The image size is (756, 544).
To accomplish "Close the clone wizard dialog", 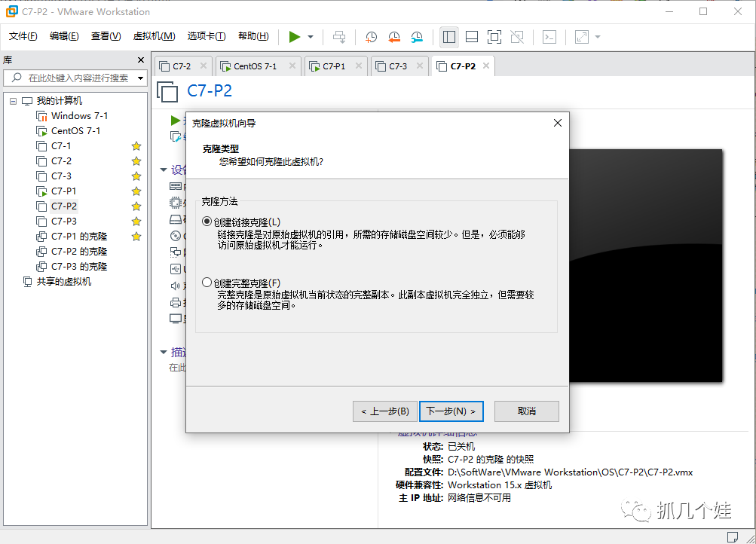I will click(557, 123).
